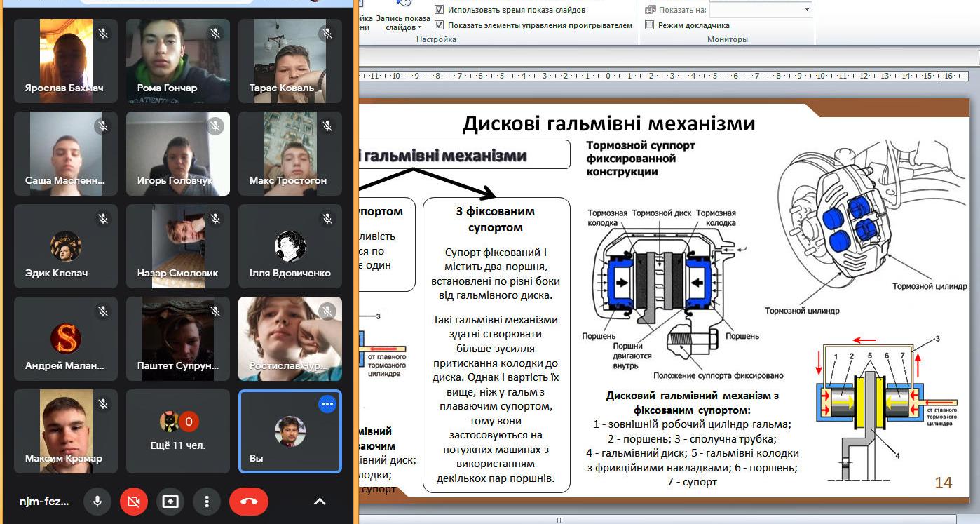Expand the Запись показа слайдов dropdown

tap(403, 22)
